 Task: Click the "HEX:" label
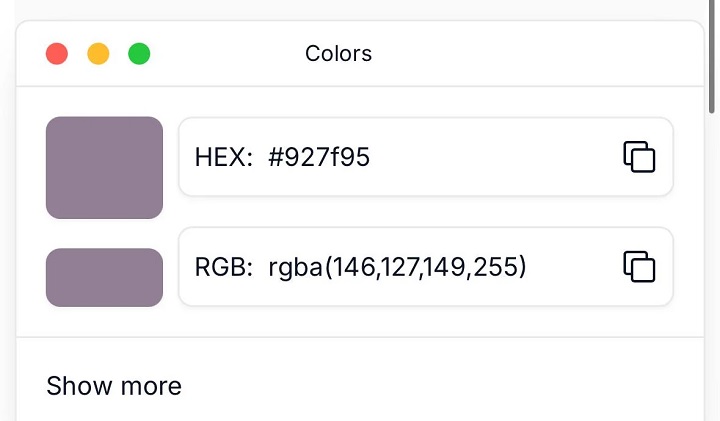224,157
